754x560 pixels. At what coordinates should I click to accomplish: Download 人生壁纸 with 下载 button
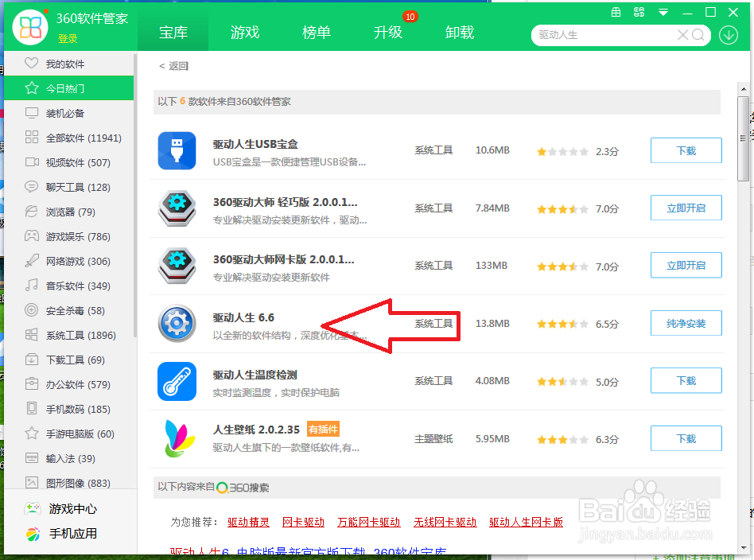686,438
